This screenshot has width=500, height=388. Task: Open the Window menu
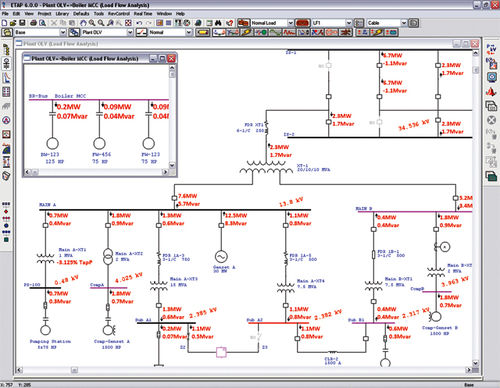(164, 14)
